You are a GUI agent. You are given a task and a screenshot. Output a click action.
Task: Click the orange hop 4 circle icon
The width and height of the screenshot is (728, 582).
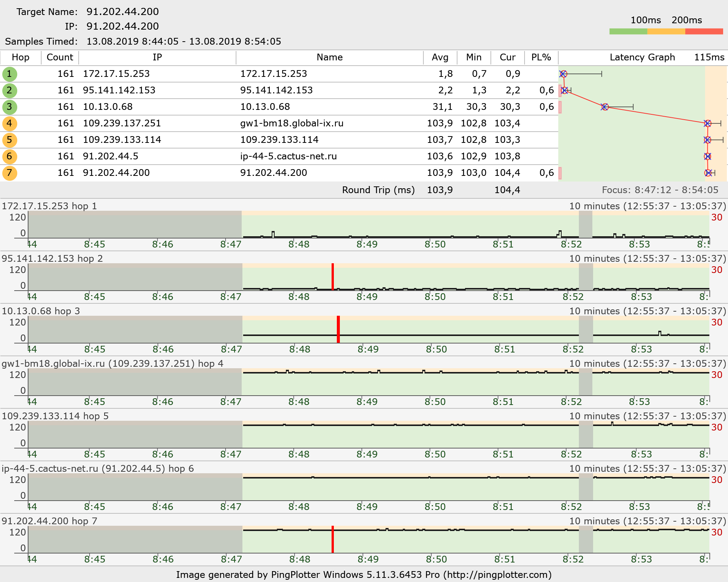pos(9,123)
